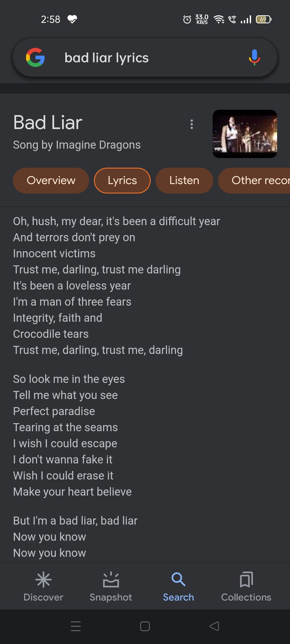The width and height of the screenshot is (290, 644).
Task: Open the Lyrics section
Action: [122, 180]
